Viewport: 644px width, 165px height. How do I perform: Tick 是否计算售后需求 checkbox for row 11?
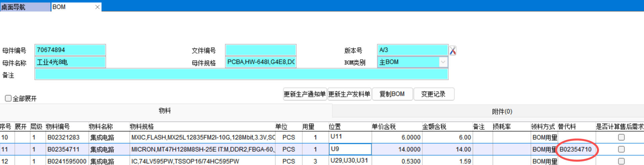(x=621, y=149)
